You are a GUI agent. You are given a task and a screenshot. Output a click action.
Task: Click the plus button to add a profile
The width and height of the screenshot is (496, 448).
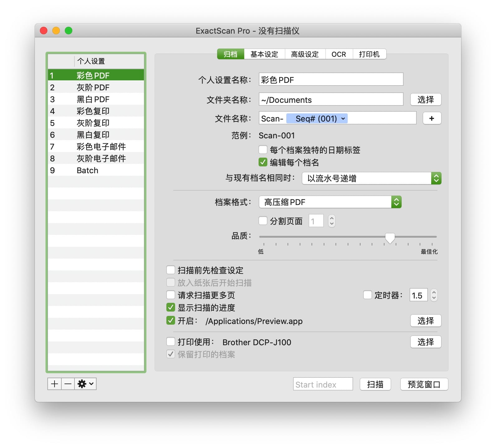pyautogui.click(x=55, y=384)
